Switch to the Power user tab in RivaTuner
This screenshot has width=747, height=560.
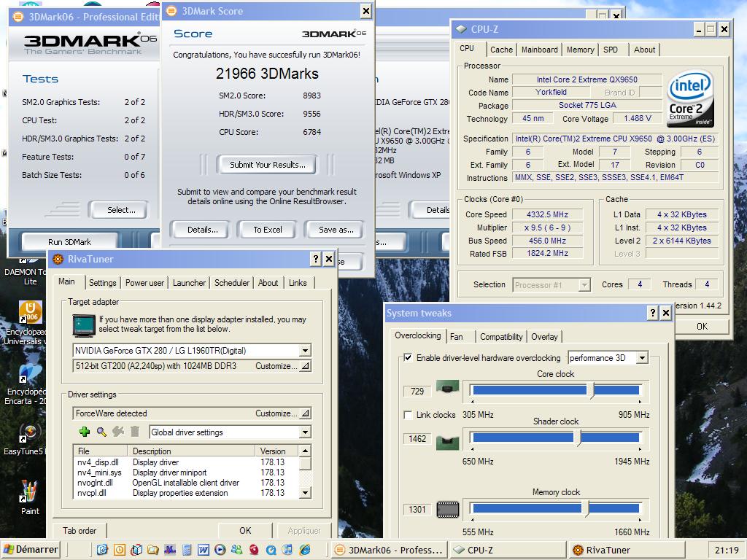coord(145,283)
